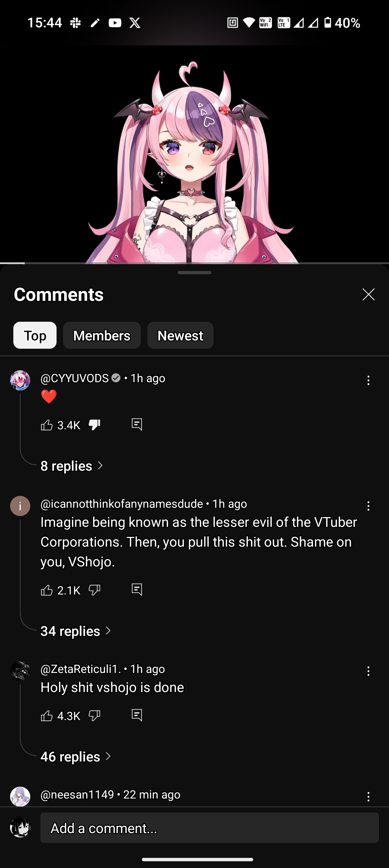This screenshot has width=389, height=868.
Task: Reply to the lesser evil VTuber comment
Action: pos(137,590)
